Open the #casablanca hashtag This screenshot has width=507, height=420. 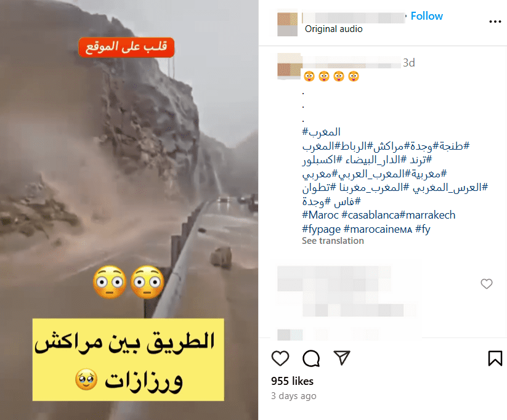pyautogui.click(x=371, y=215)
